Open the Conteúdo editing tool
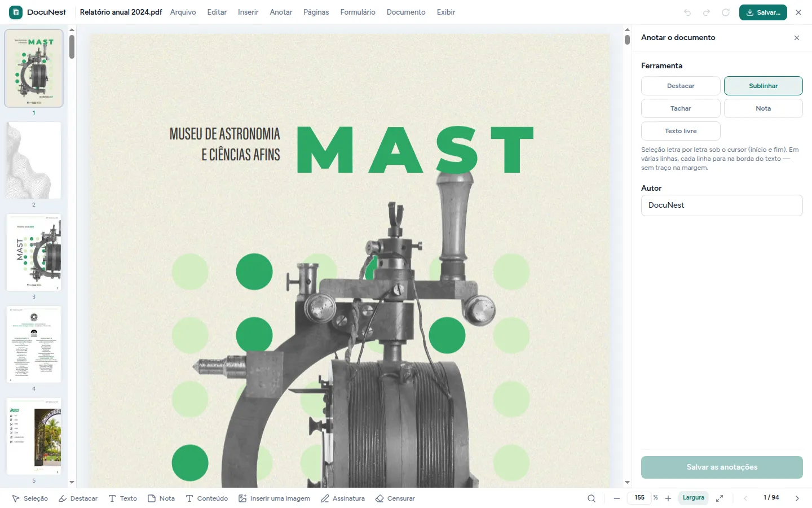This screenshot has width=812, height=508. click(207, 498)
